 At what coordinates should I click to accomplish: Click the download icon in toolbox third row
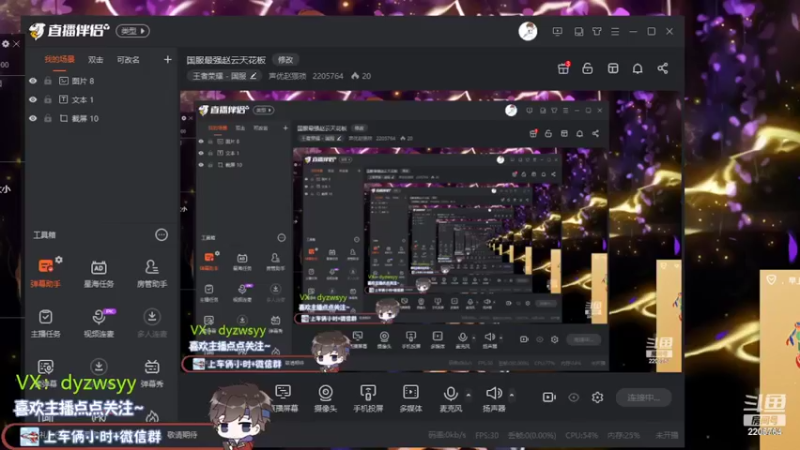click(98, 367)
